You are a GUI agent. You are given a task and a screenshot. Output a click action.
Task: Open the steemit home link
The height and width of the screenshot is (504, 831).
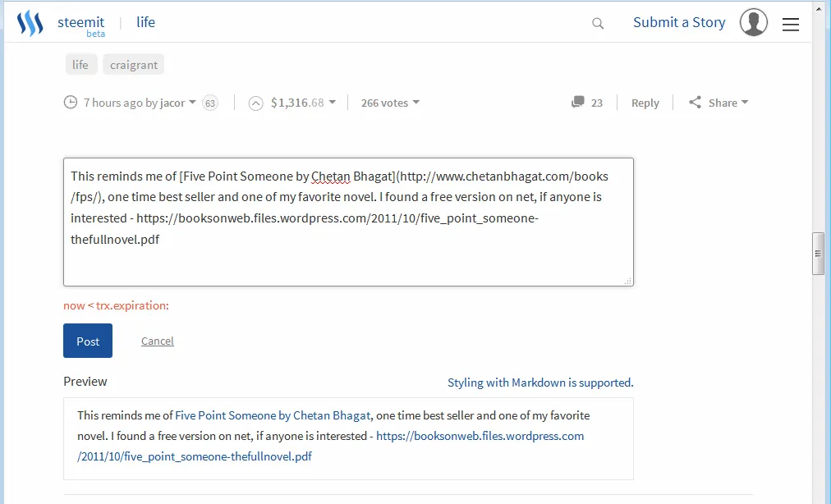(80, 22)
